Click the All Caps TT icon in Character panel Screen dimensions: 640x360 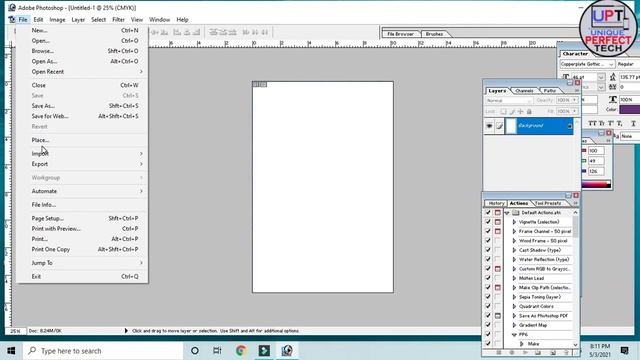tap(592, 123)
